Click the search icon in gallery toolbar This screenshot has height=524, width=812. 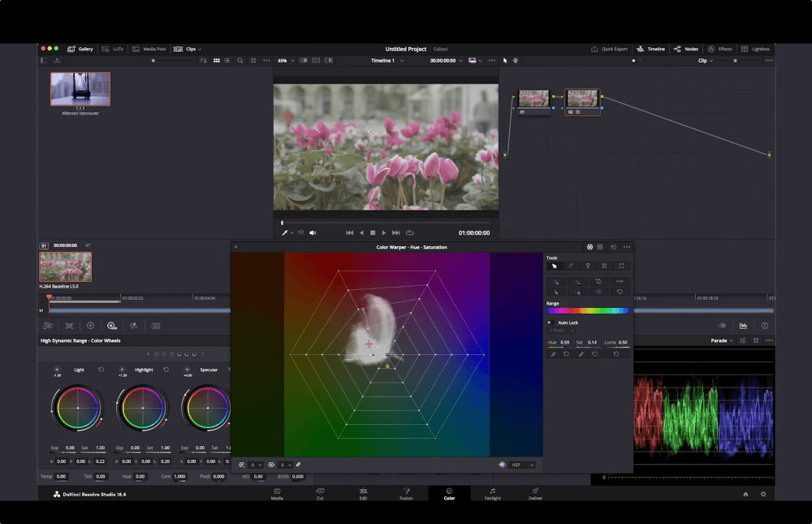(240, 61)
